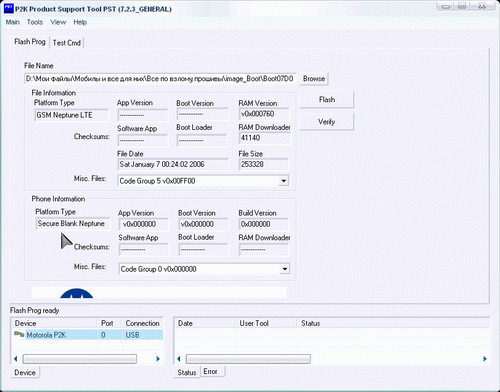
Task: Open the Tools menu
Action: tap(35, 22)
